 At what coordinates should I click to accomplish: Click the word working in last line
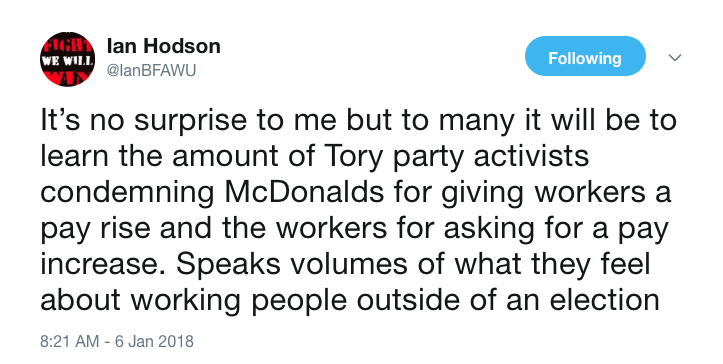(x=185, y=302)
